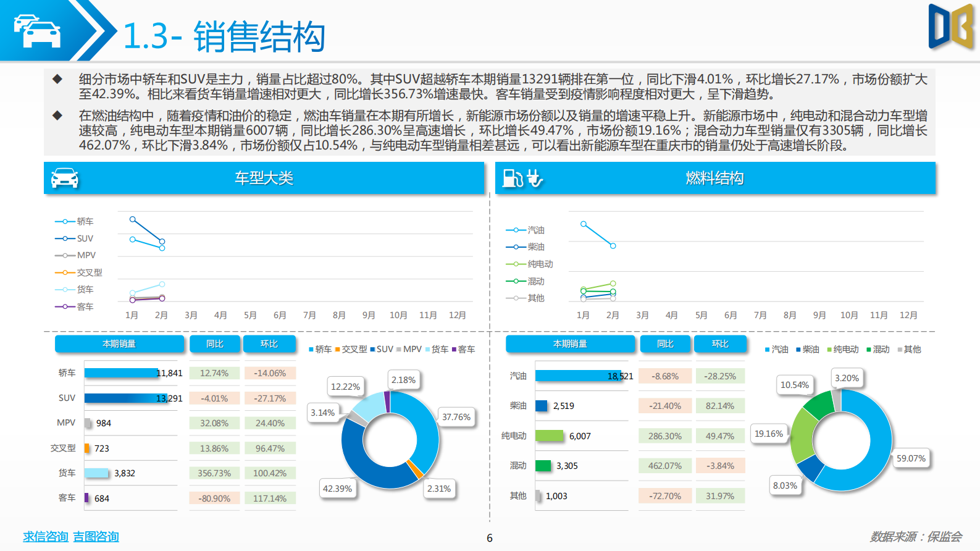Click the green 纯电动 bar 6,007

550,436
